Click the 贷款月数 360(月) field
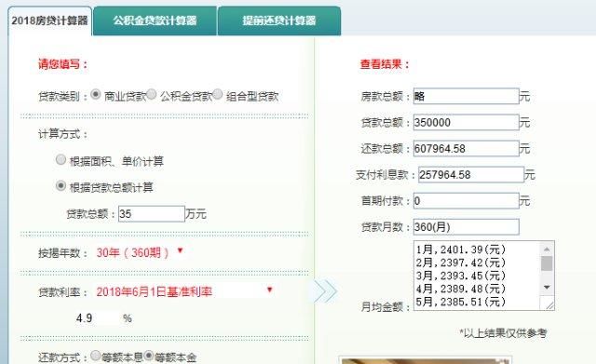Viewport: 596px width, 364px height. click(466, 227)
